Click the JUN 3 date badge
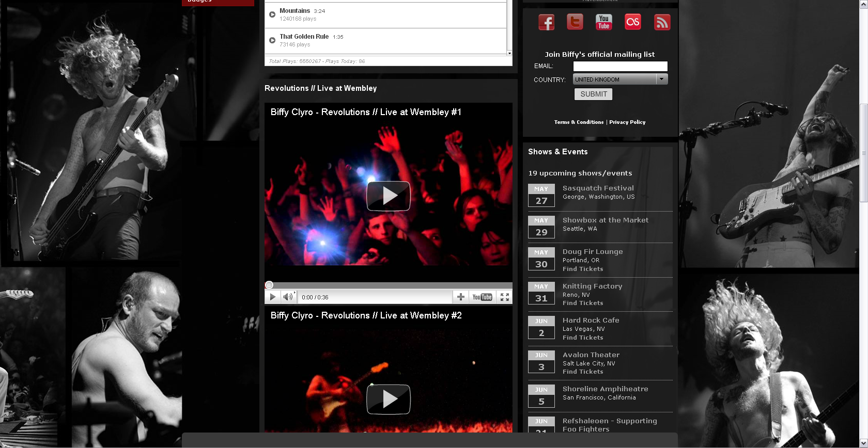 [x=541, y=361]
